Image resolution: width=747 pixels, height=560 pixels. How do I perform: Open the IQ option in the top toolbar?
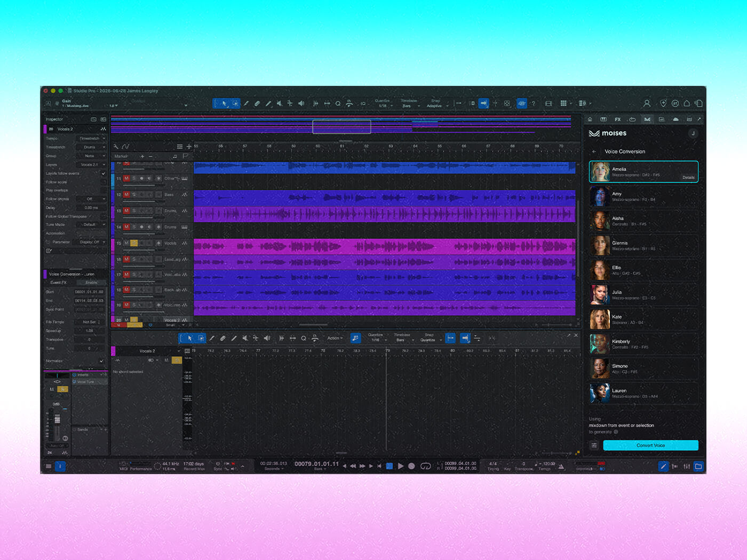pos(363,103)
